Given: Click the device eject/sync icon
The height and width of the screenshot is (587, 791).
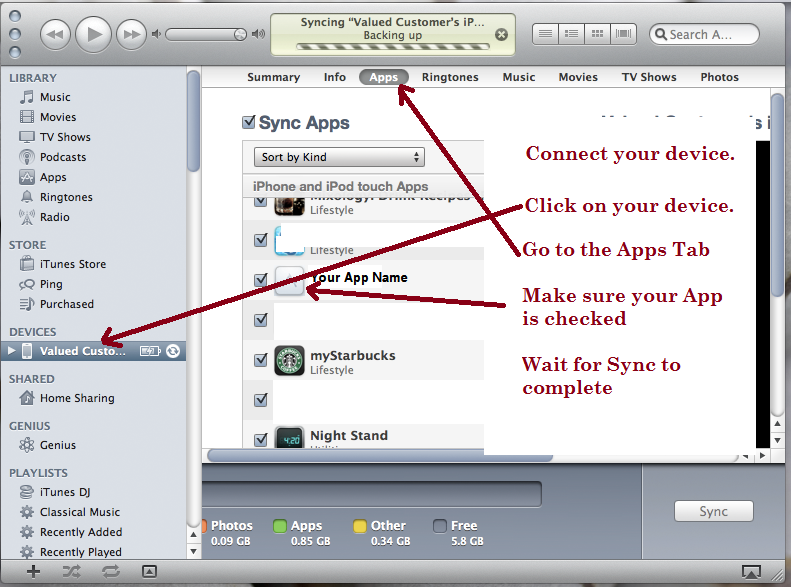Looking at the screenshot, I should (173, 351).
